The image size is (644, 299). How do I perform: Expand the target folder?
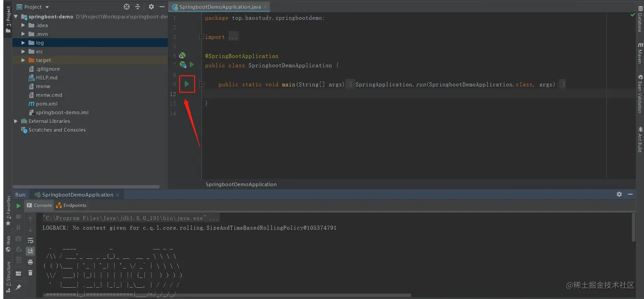tap(23, 60)
